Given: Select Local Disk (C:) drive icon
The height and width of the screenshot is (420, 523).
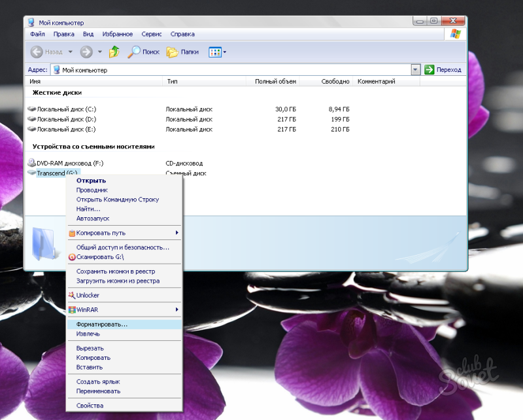Looking at the screenshot, I should [x=31, y=109].
